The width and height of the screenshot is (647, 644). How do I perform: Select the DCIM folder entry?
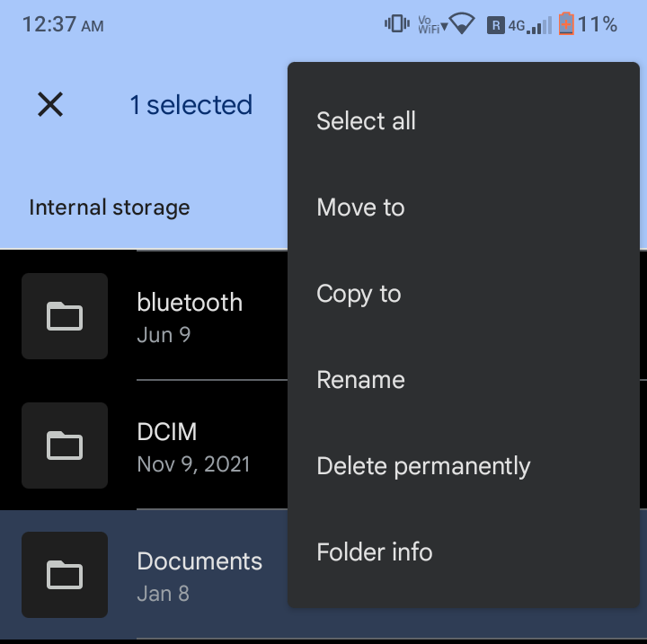[144, 446]
